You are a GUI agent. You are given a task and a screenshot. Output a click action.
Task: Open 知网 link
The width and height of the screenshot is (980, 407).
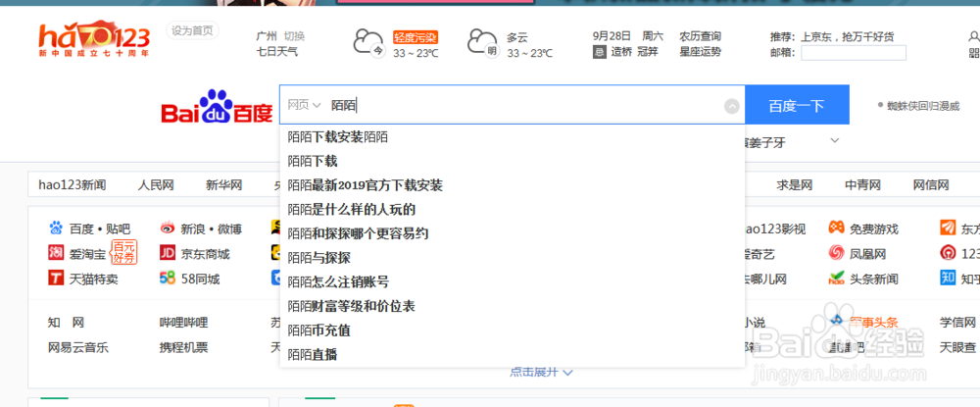pos(66,324)
